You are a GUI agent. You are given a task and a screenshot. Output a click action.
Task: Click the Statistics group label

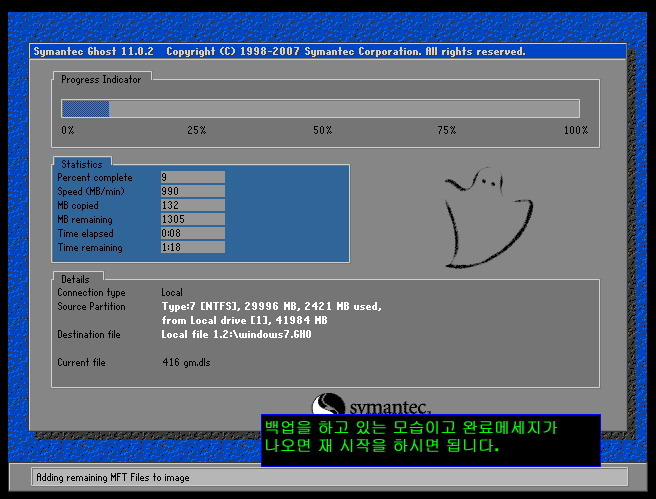click(82, 164)
